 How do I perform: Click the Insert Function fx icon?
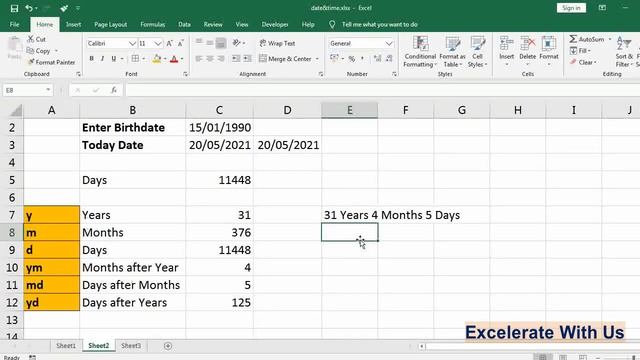point(114,90)
